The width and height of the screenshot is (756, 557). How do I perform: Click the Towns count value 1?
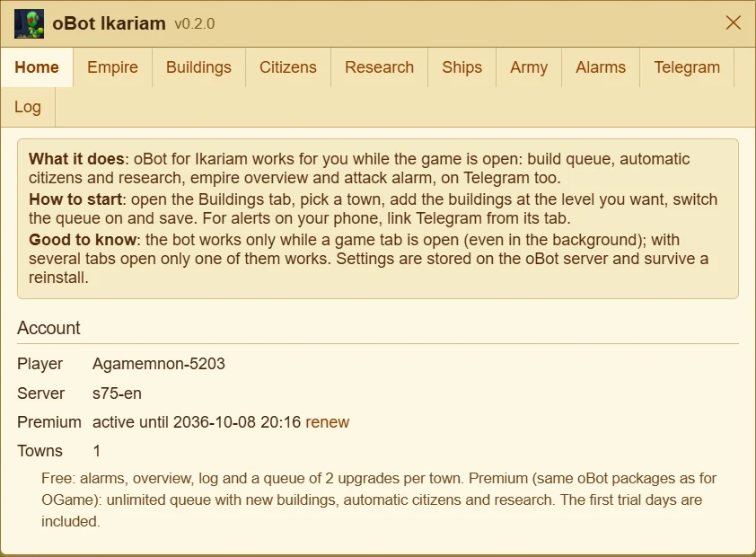click(x=96, y=451)
